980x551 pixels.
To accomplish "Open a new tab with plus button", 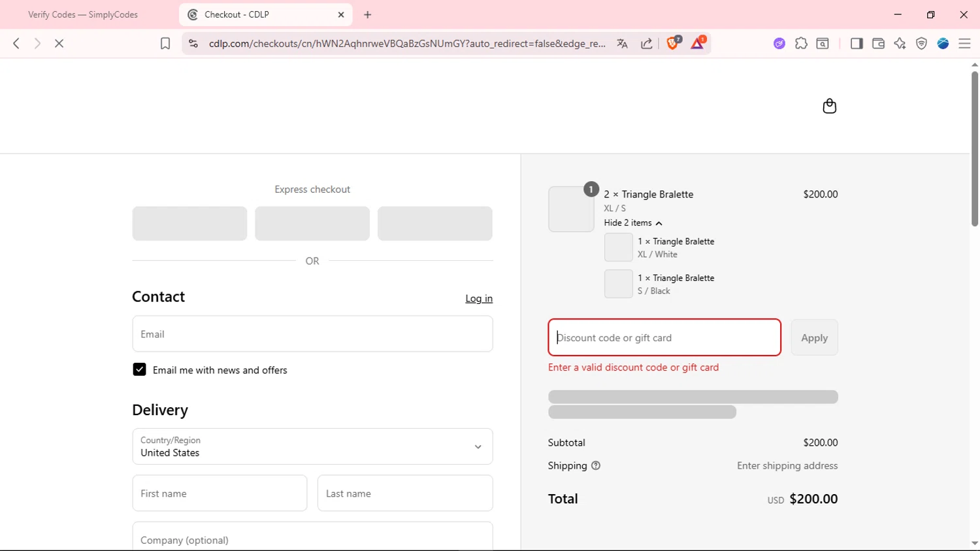I will 368,14.
